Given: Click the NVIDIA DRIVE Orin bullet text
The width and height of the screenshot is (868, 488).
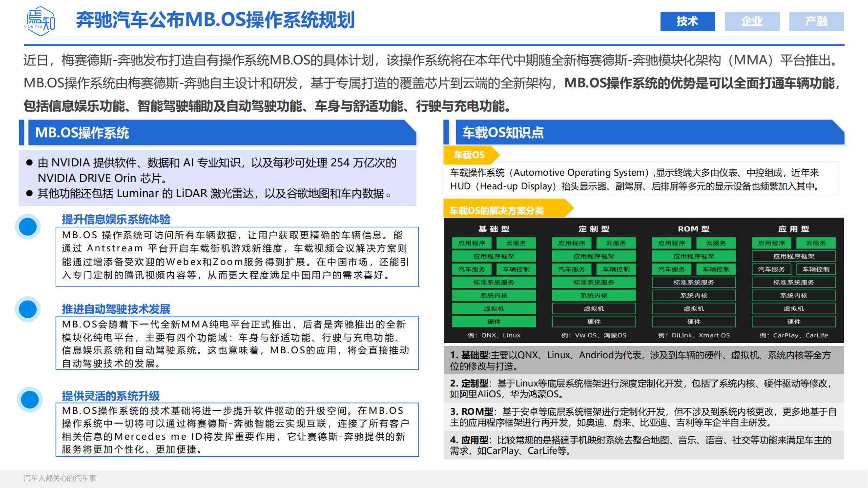Looking at the screenshot, I should 217,170.
